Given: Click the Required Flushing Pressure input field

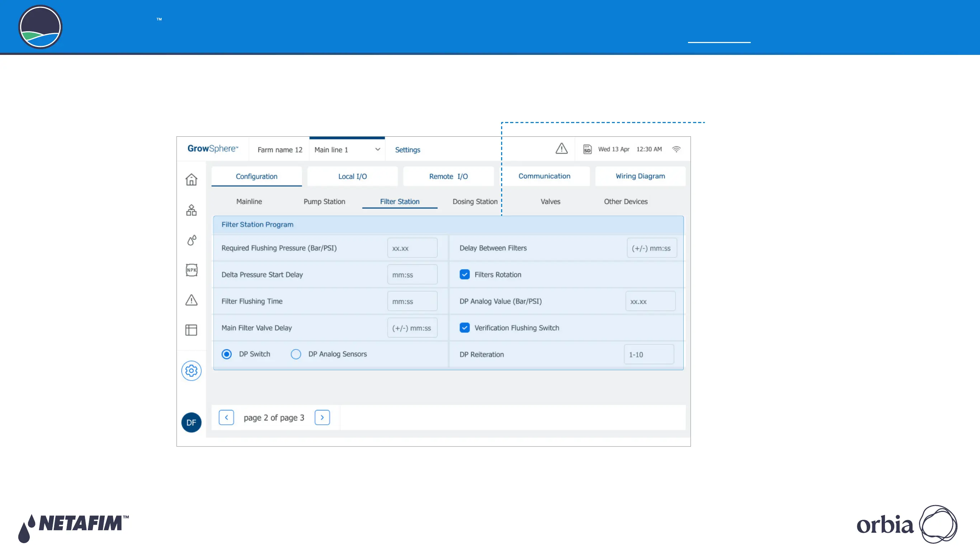Looking at the screenshot, I should [413, 248].
